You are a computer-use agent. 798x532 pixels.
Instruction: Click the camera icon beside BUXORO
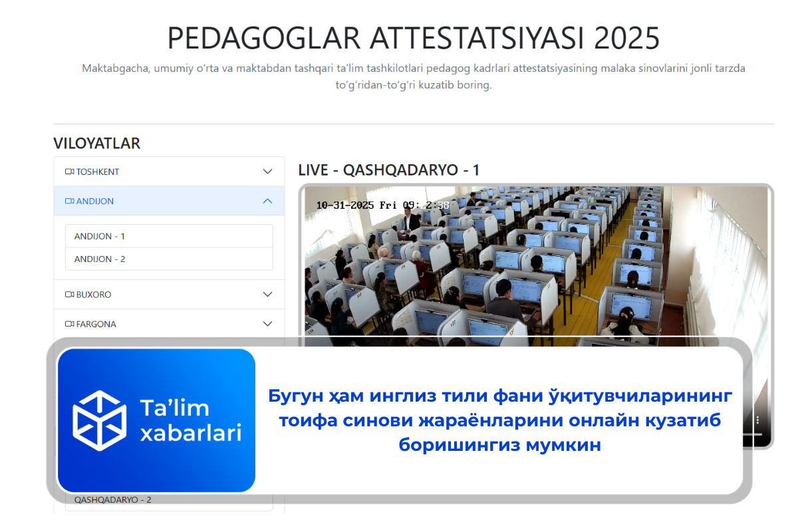click(x=70, y=295)
